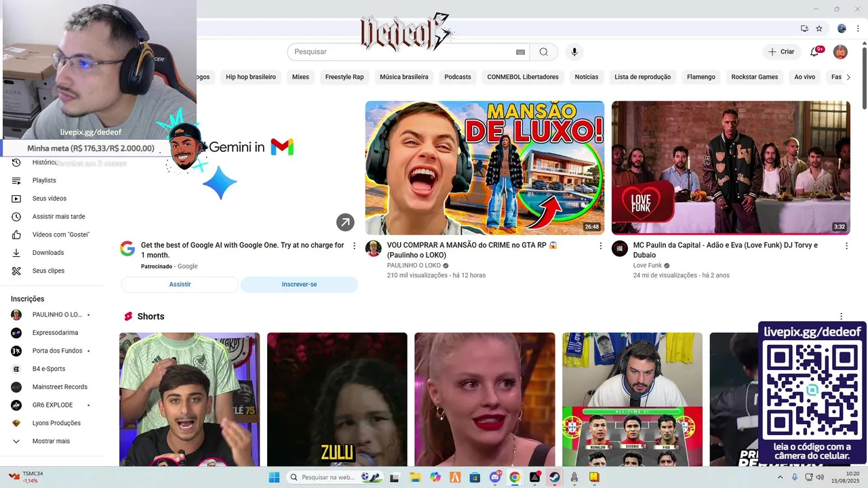Select the CONMEBOL Libertadores chip
Viewport: 868px width, 488px height.
(x=523, y=77)
